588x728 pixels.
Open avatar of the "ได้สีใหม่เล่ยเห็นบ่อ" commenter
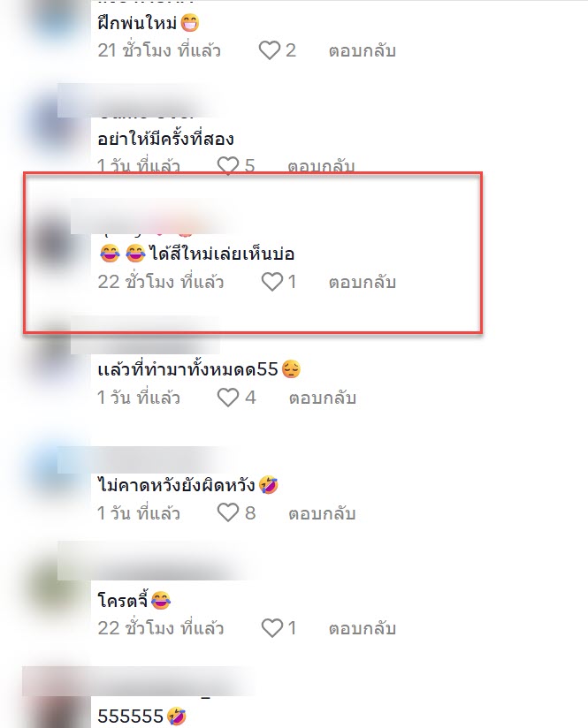(x=51, y=241)
